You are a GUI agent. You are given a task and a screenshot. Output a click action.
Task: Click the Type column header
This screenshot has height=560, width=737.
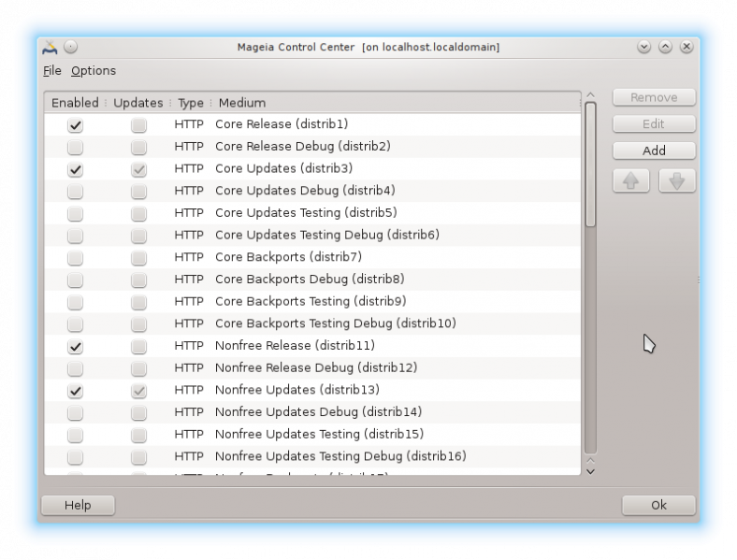click(191, 103)
